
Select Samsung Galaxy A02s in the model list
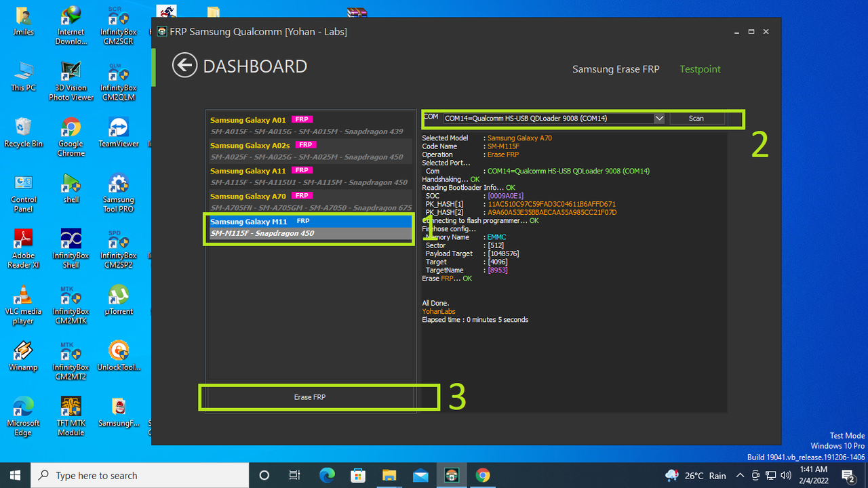311,151
